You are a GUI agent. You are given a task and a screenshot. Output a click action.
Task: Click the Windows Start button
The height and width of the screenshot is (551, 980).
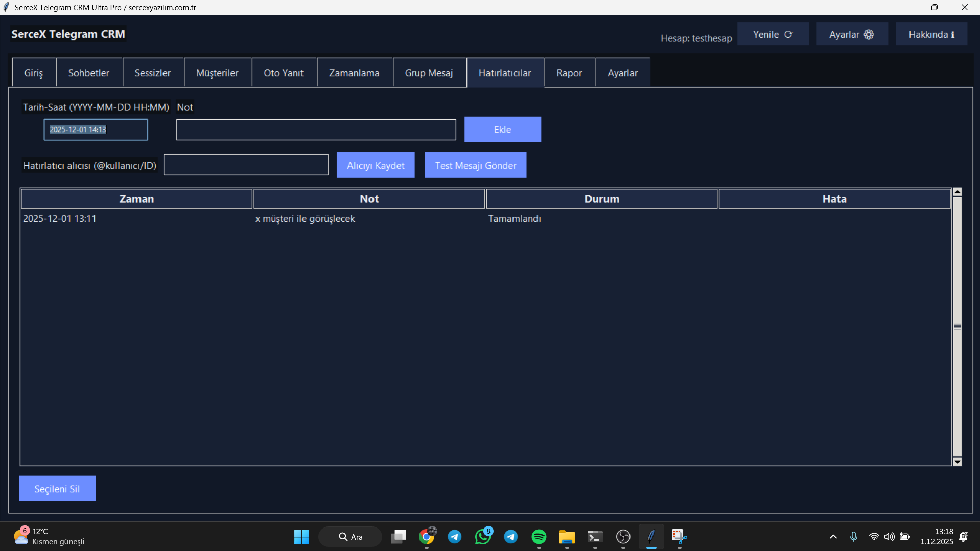(x=301, y=537)
